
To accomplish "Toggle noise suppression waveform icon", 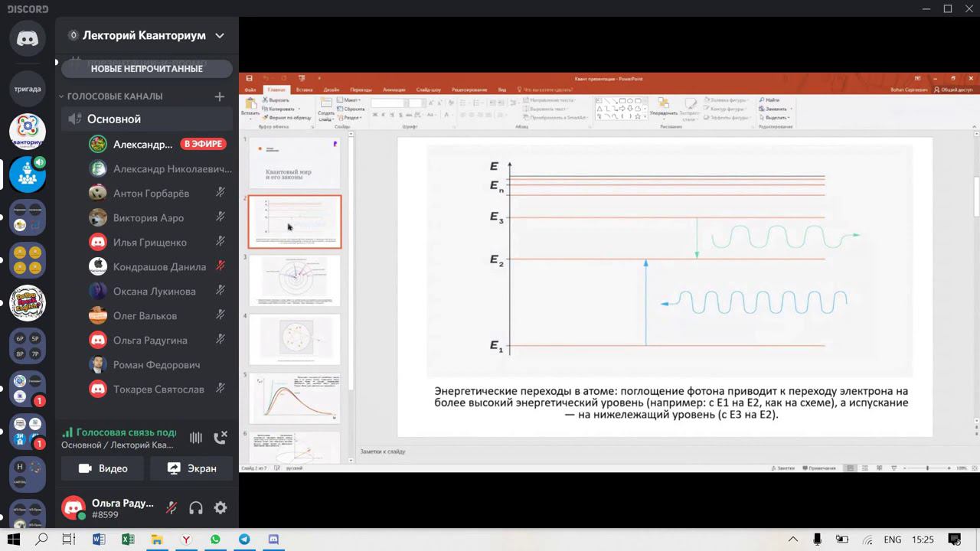I will 196,438.
